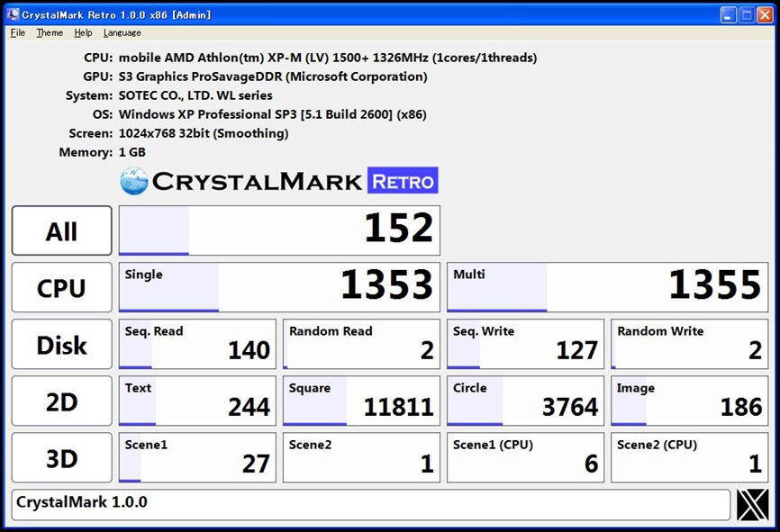This screenshot has height=532, width=780.
Task: Start the 3D benchmark
Action: pyautogui.click(x=61, y=457)
